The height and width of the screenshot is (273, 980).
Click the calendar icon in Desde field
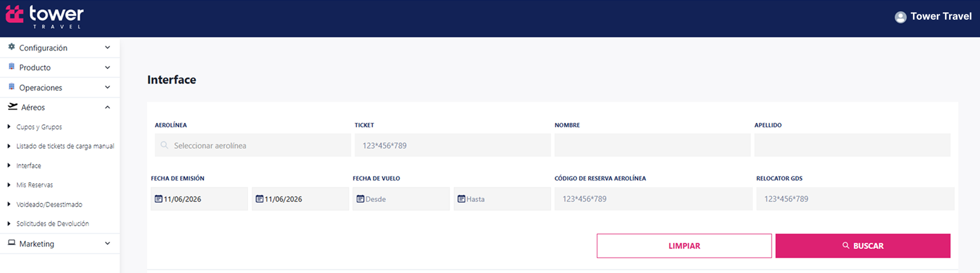pyautogui.click(x=360, y=199)
